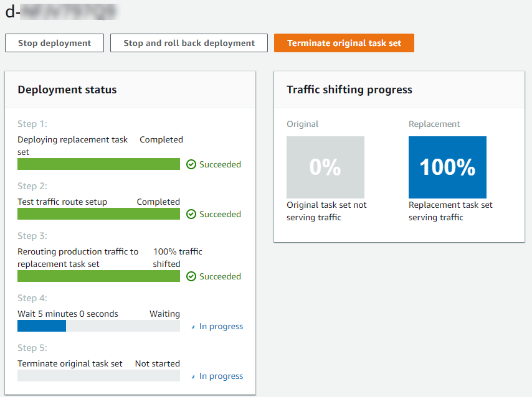Click the Succeeded checkmark icon for Step 3

[191, 276]
